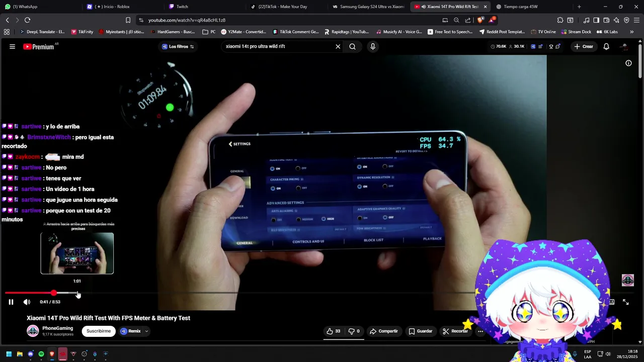Click the zoom magnifier in address bar
This screenshot has height=362, width=644.
pos(456,20)
